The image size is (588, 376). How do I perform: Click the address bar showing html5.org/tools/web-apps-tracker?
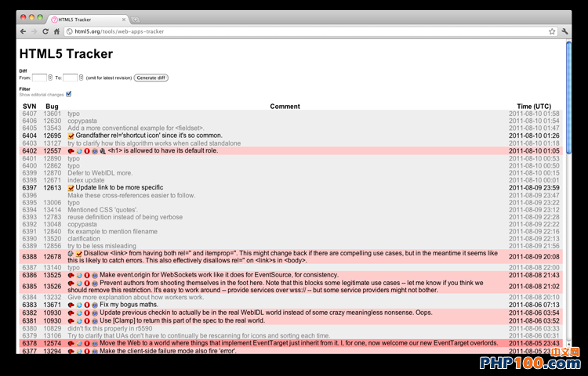point(310,31)
